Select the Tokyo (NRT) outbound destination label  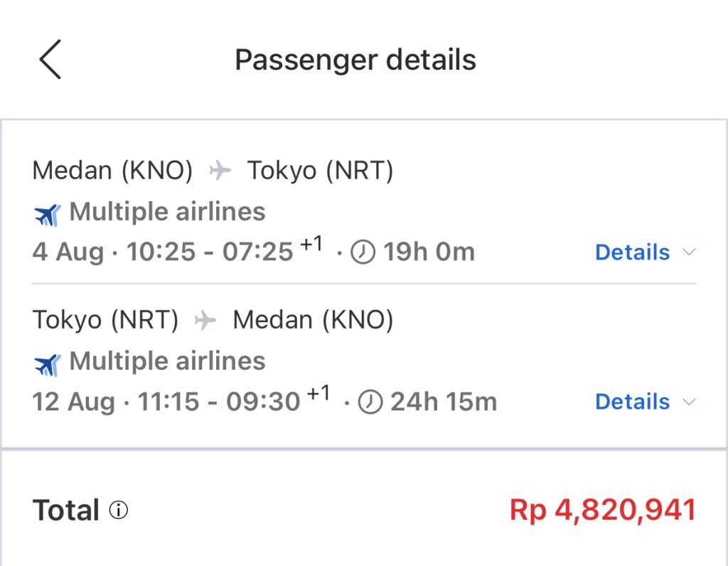(x=321, y=170)
